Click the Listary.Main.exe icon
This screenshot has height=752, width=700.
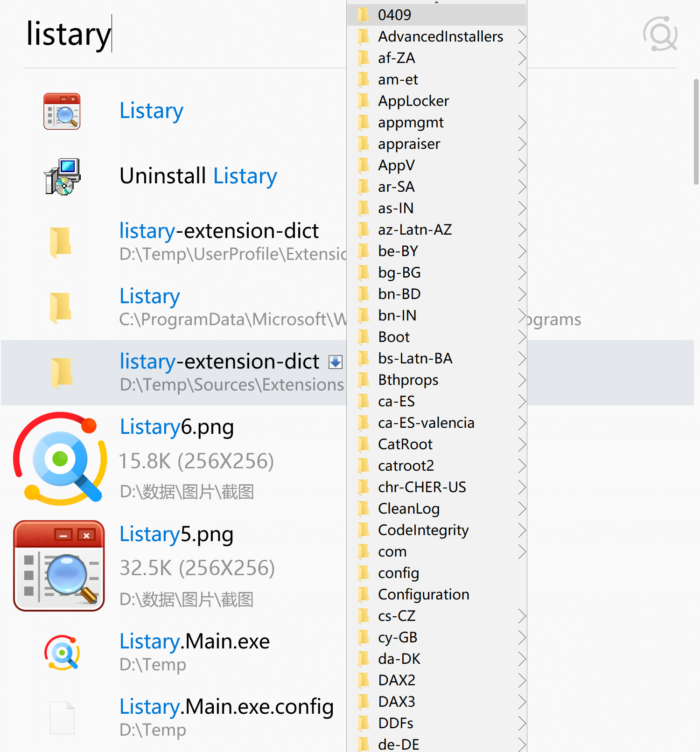point(62,652)
